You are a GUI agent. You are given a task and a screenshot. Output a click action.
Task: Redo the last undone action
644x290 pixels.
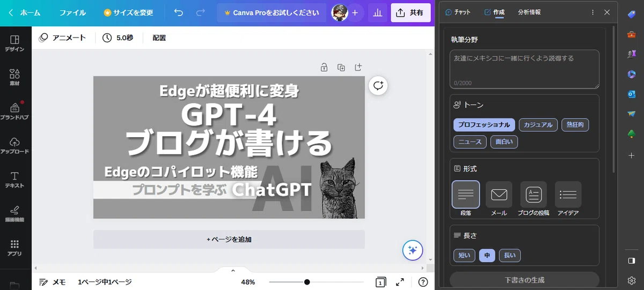pos(201,12)
